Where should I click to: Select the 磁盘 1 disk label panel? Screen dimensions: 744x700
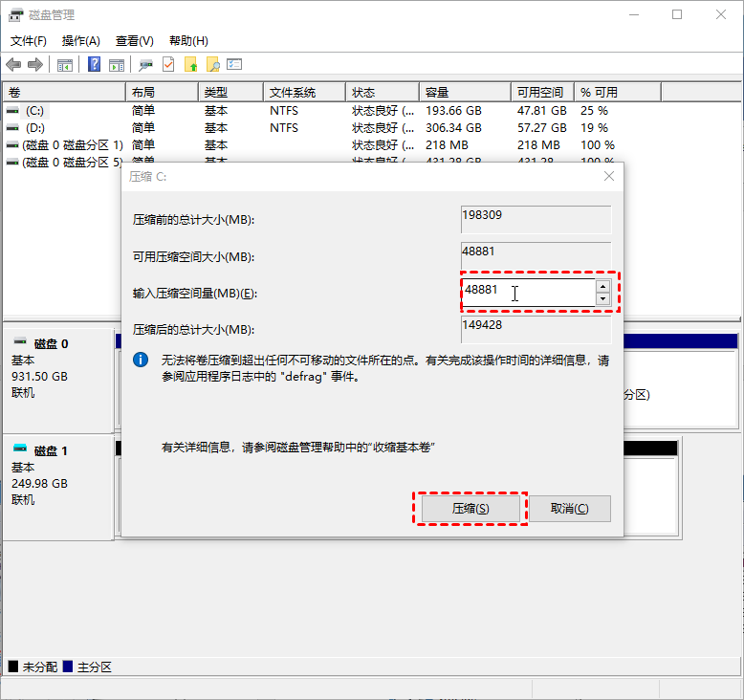tap(58, 487)
